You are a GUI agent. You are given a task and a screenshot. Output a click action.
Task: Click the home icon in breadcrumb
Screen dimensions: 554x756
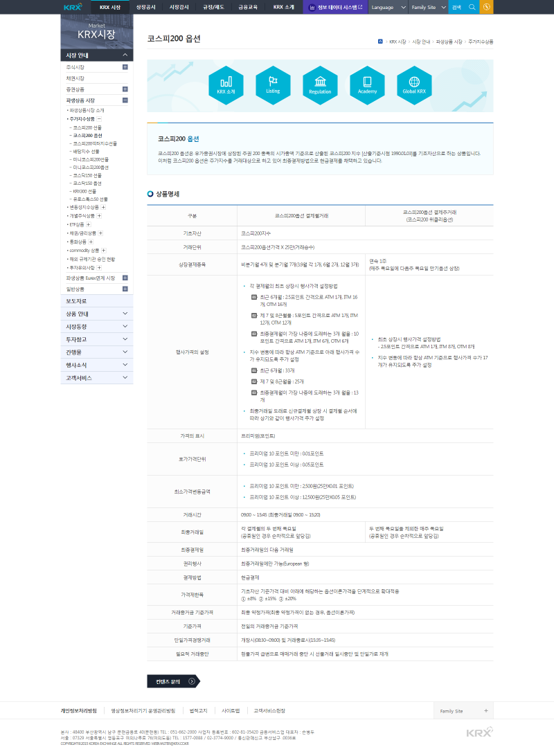pyautogui.click(x=380, y=42)
